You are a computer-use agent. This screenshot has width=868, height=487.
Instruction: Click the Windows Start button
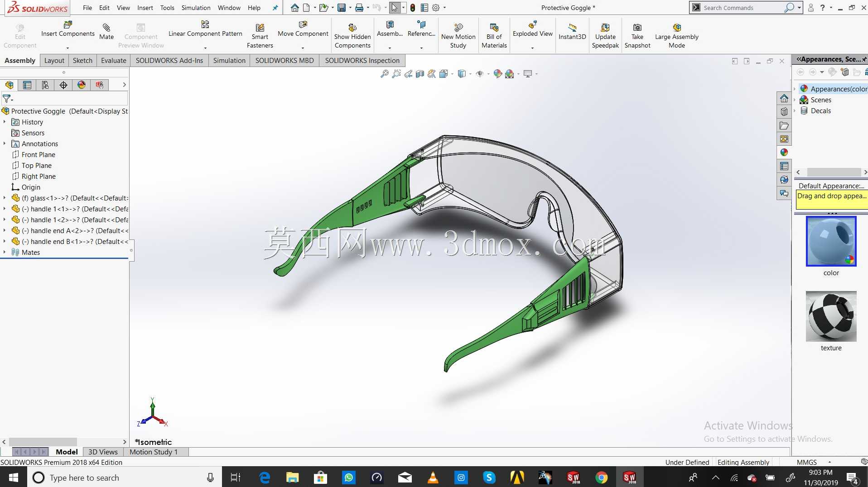pyautogui.click(x=13, y=477)
